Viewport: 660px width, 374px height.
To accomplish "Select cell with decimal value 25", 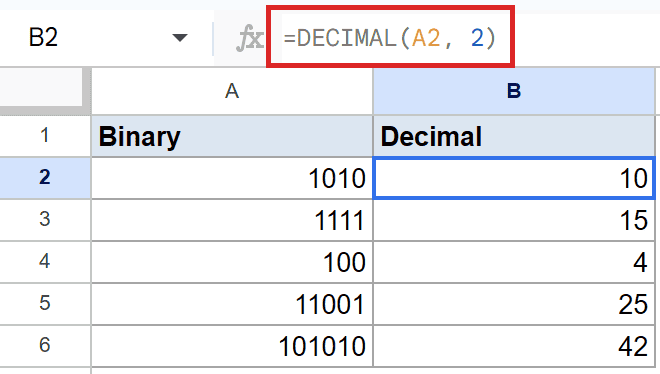I will [x=514, y=304].
